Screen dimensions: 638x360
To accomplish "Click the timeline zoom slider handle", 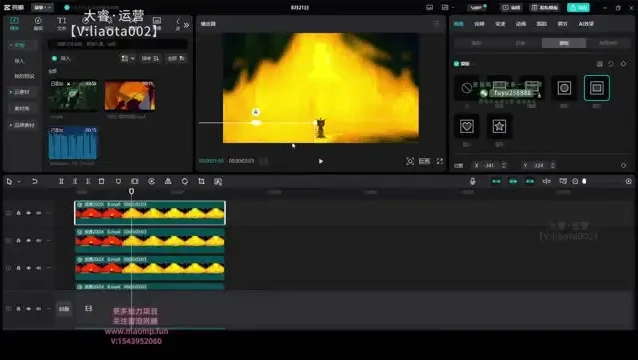I will coord(584,181).
